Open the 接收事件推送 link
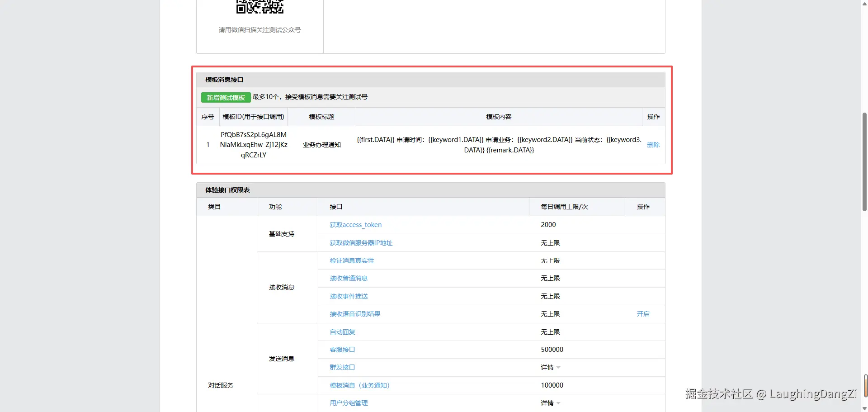 [349, 296]
